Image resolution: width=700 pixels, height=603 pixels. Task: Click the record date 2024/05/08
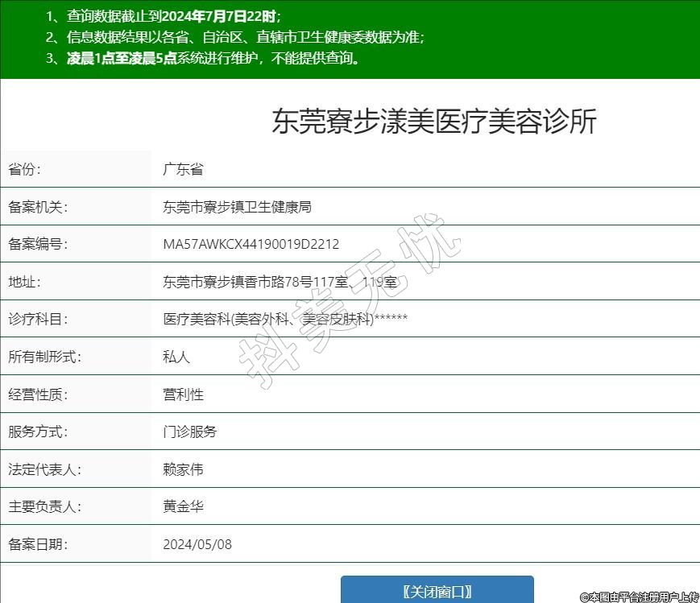tap(197, 544)
